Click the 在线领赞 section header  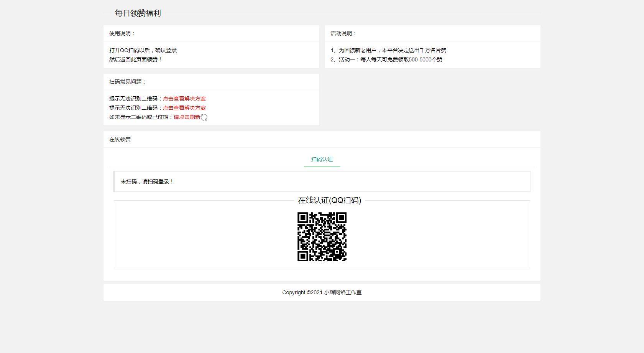tap(322, 139)
